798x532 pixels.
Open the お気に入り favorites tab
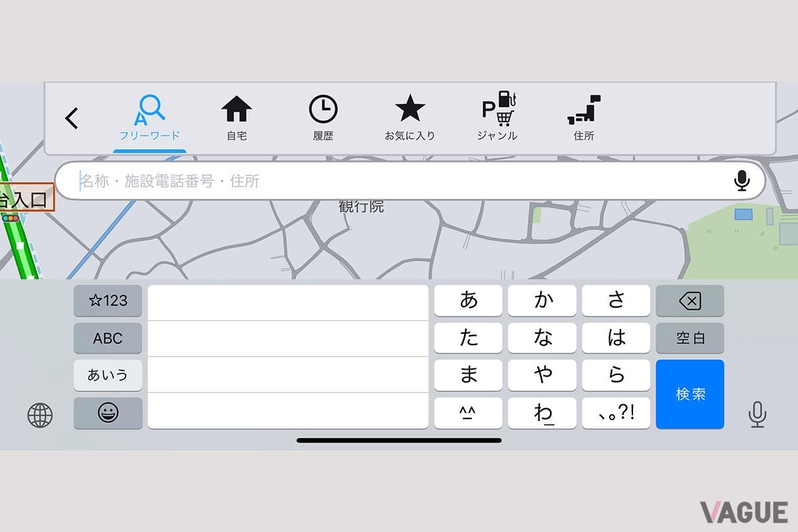[410, 118]
